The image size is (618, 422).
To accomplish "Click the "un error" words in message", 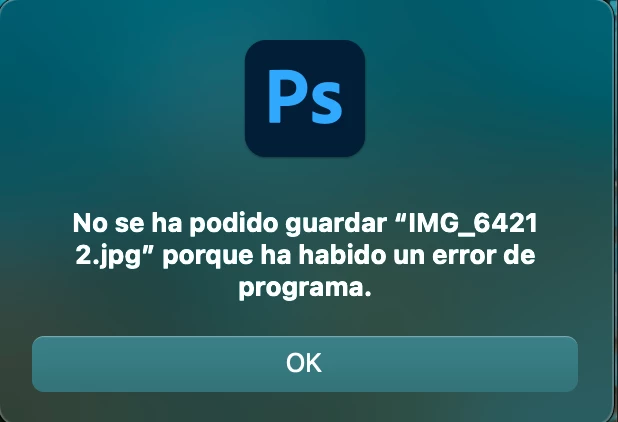I will click(x=445, y=255).
